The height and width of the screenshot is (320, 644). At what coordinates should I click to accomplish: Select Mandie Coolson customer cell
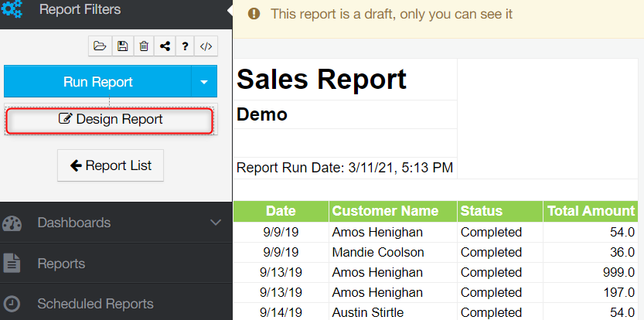click(x=393, y=252)
